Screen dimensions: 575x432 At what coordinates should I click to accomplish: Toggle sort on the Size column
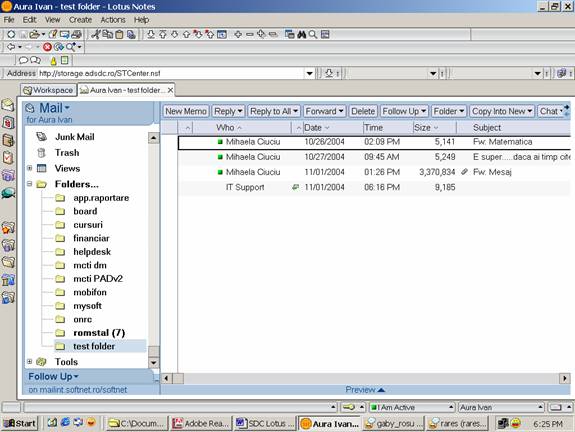tap(426, 128)
